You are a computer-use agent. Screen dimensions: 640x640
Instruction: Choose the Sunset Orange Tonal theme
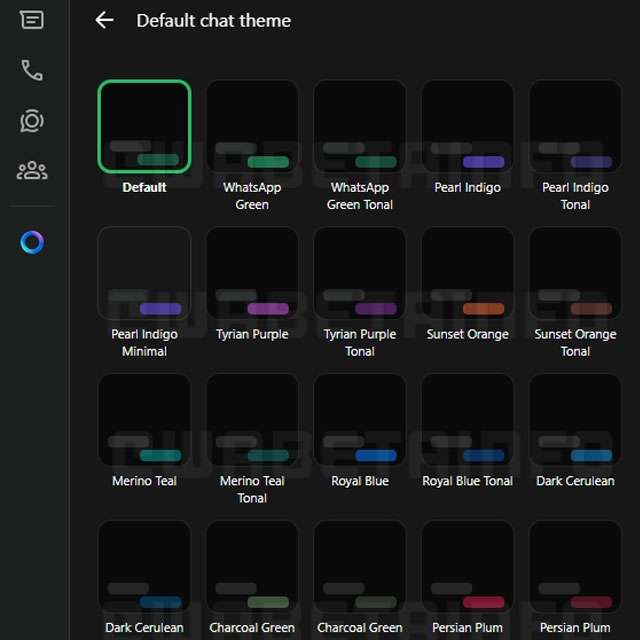pyautogui.click(x=576, y=273)
